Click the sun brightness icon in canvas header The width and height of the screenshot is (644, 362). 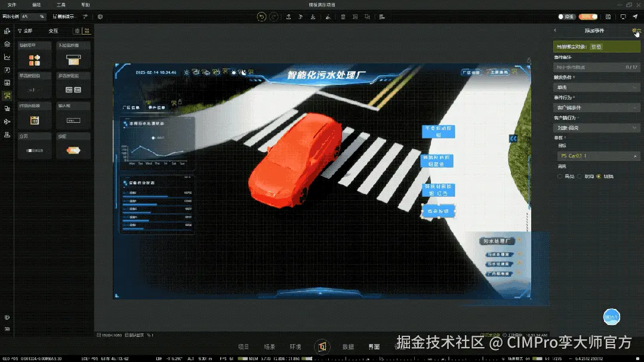(186, 72)
